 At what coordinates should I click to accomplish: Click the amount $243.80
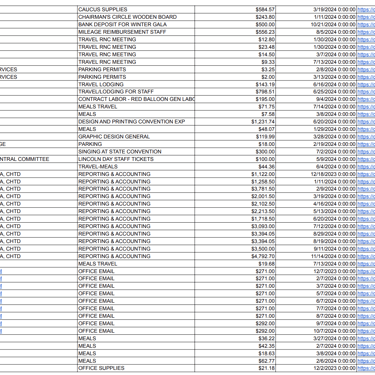265,17
